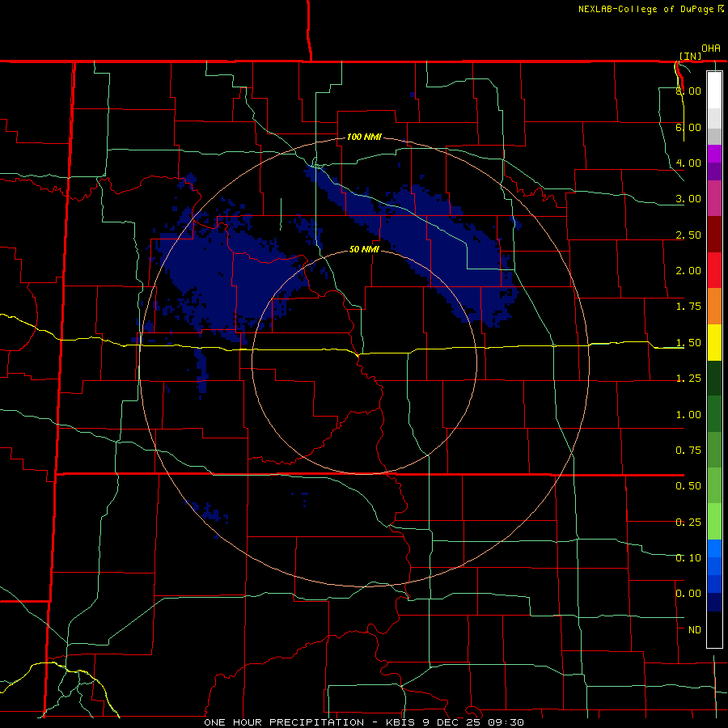Select the [IN] units label

coord(690,56)
